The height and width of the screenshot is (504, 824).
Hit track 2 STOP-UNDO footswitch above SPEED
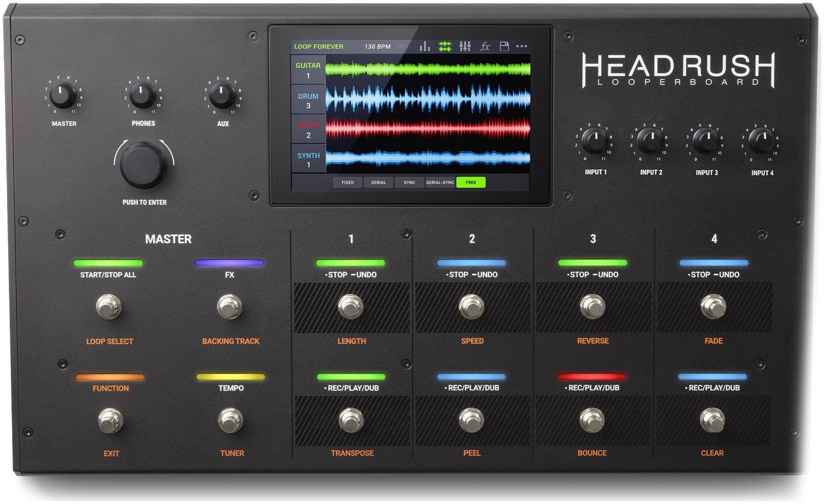click(x=472, y=307)
